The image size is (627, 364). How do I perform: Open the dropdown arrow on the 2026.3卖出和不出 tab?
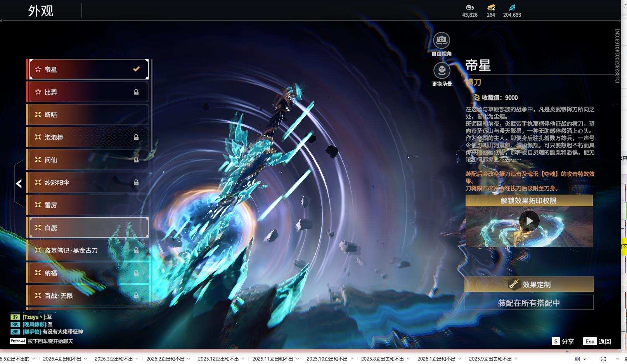pyautogui.click(x=137, y=359)
